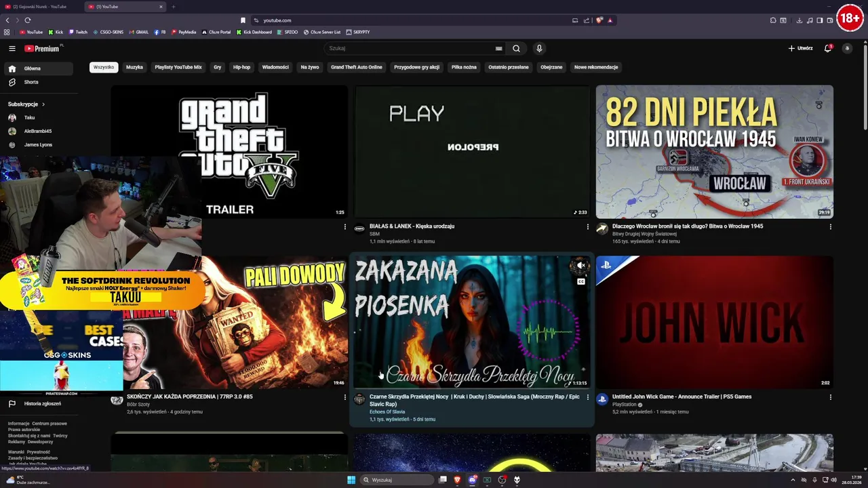868x488 pixels.
Task: Select the Grand Theft Auto Online chip
Action: [357, 67]
